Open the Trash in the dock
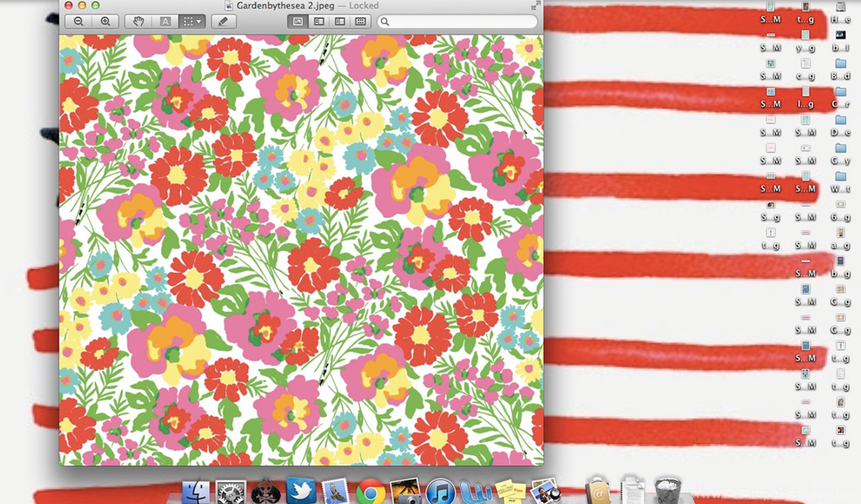Screen dimensions: 861x504 coord(668,489)
